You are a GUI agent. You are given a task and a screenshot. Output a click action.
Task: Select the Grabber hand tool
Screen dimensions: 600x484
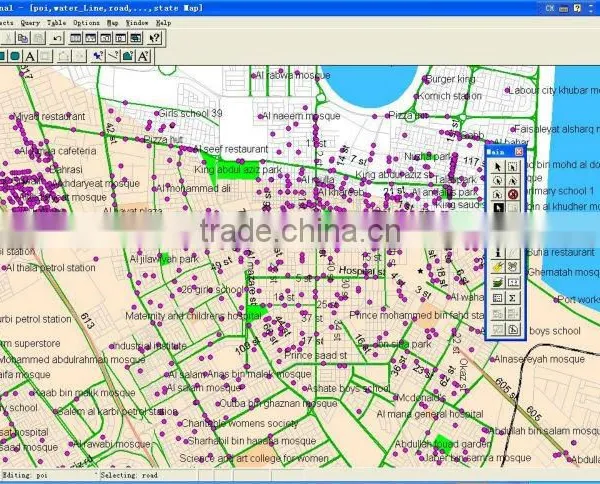pyautogui.click(x=513, y=267)
